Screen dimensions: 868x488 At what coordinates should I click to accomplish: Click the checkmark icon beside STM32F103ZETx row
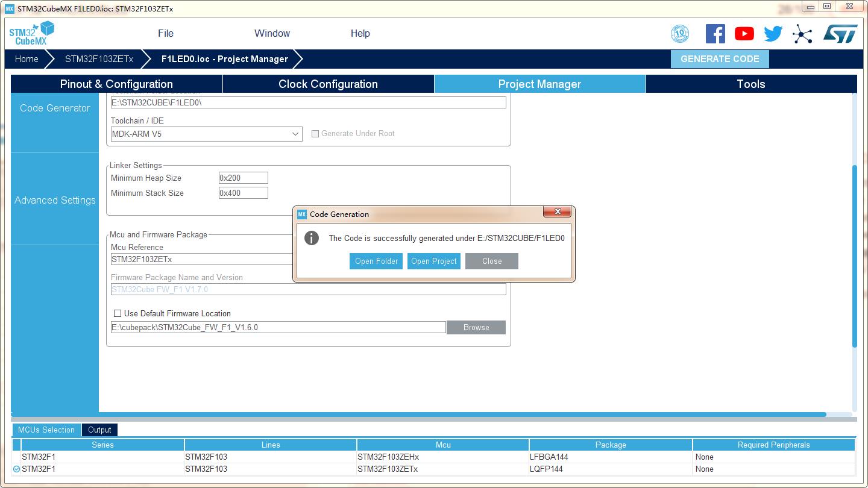coord(16,469)
